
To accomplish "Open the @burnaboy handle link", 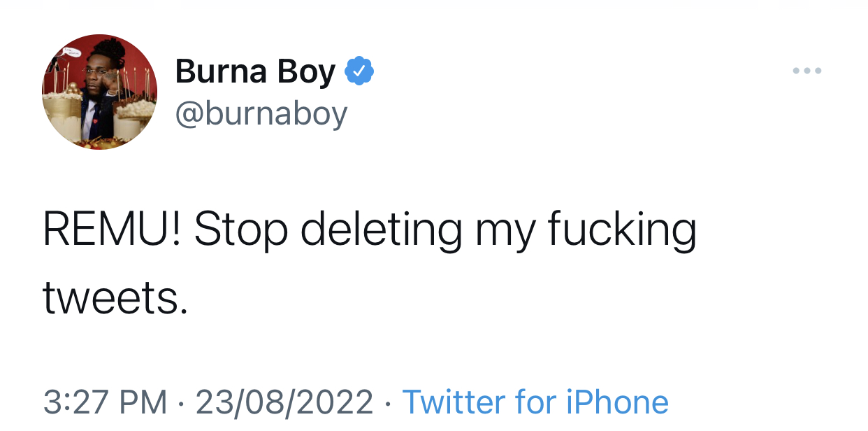I will click(x=261, y=113).
